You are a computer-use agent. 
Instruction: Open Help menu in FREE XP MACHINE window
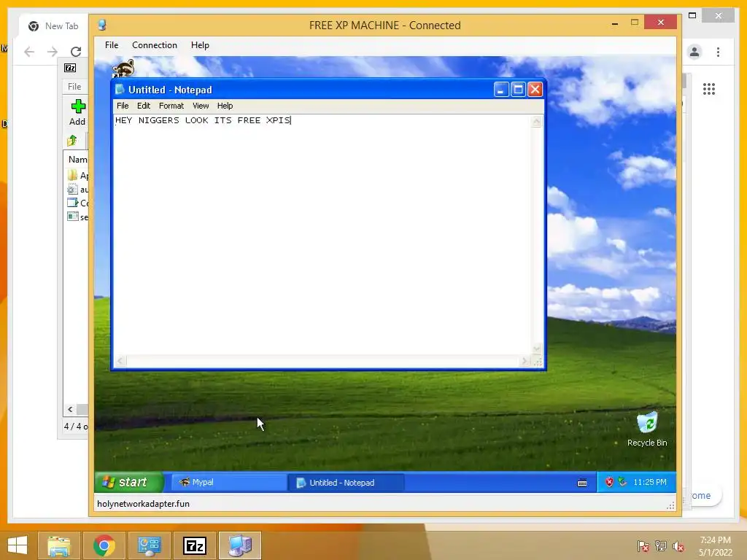point(200,45)
